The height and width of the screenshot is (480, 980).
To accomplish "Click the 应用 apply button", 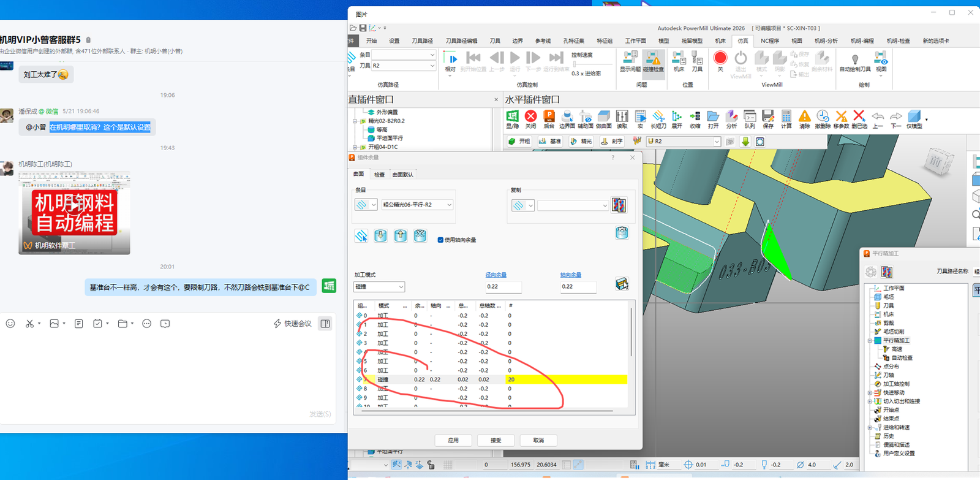I will (453, 440).
